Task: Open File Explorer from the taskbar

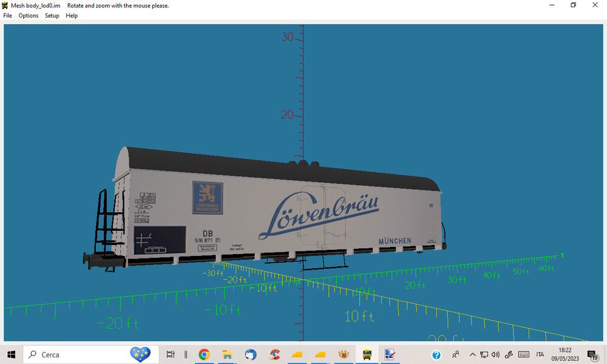Action: pyautogui.click(x=227, y=354)
